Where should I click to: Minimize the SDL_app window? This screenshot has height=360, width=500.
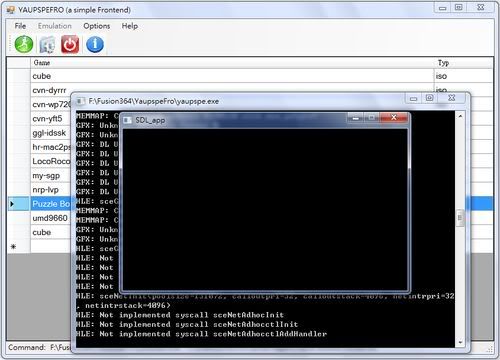pyautogui.click(x=355, y=118)
